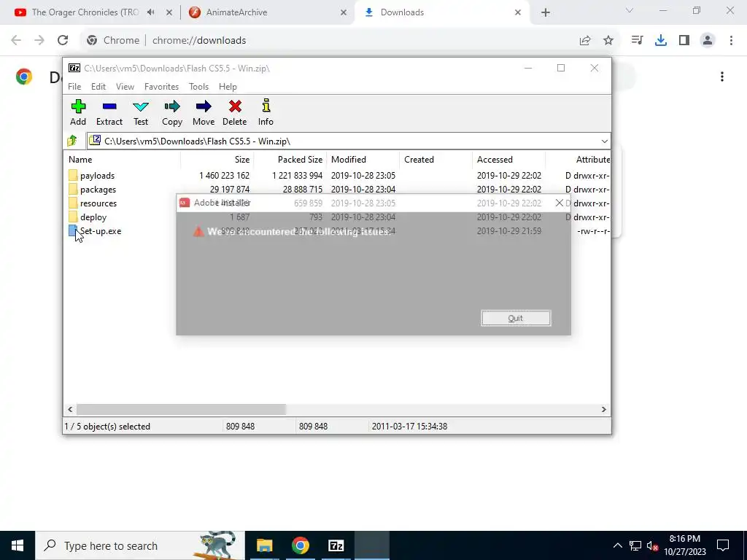Open Chrome share icon in address bar
747x560 pixels.
pos(585,41)
